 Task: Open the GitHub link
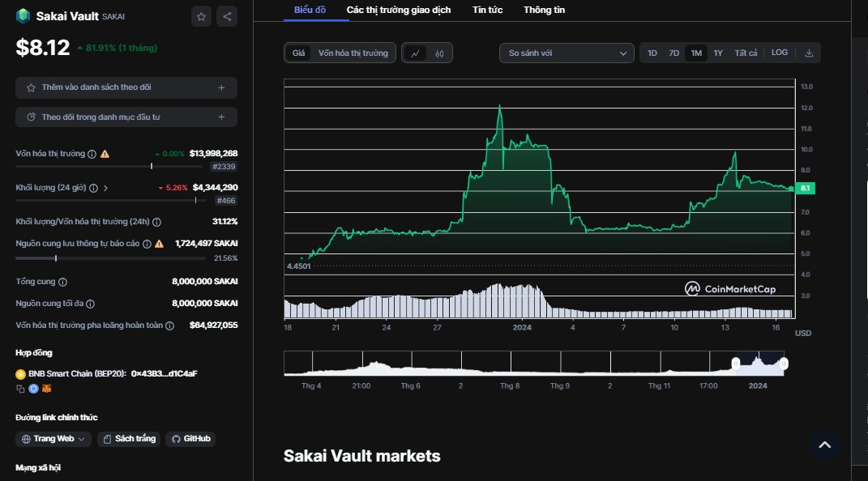click(191, 439)
